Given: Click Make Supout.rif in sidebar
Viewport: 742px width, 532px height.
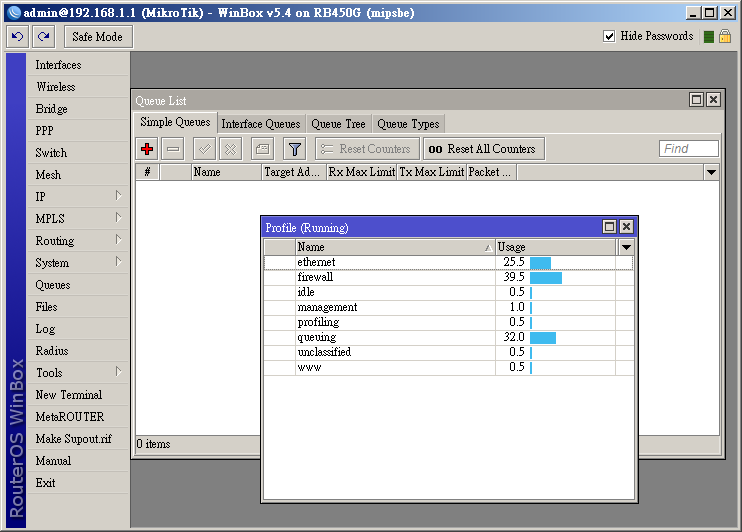Looking at the screenshot, I should [78, 439].
